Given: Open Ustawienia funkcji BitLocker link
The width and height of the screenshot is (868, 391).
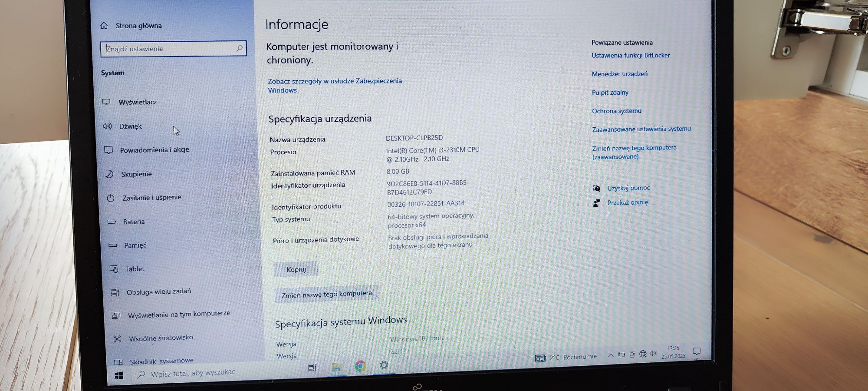Looking at the screenshot, I should (x=631, y=55).
